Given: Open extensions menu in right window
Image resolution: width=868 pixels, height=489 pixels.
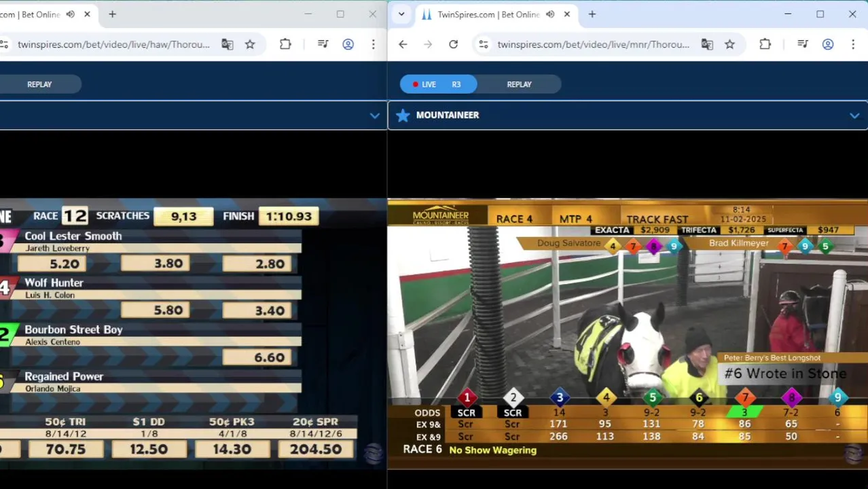Looking at the screenshot, I should (x=765, y=44).
